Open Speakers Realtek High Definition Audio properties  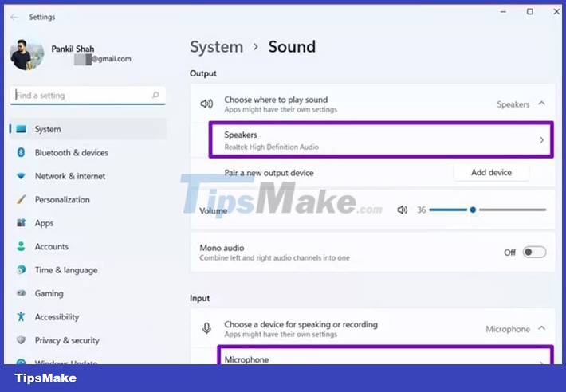pos(381,140)
